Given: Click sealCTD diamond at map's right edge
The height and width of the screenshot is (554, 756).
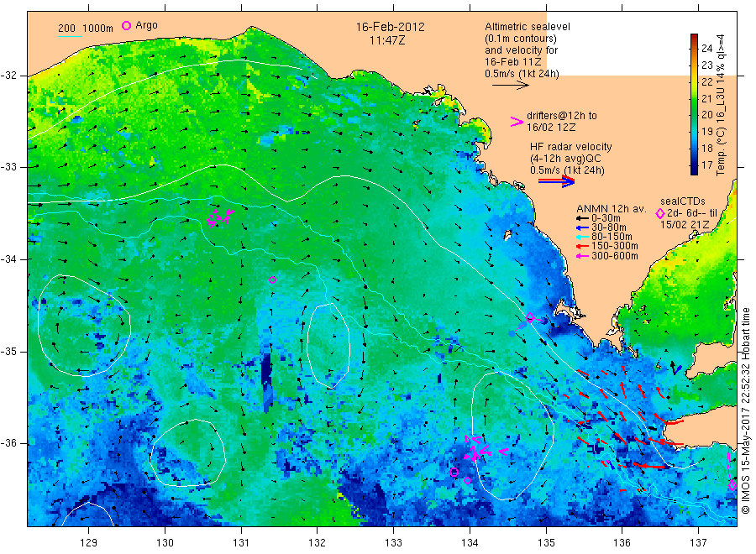Looking at the screenshot, I should pos(732,485).
